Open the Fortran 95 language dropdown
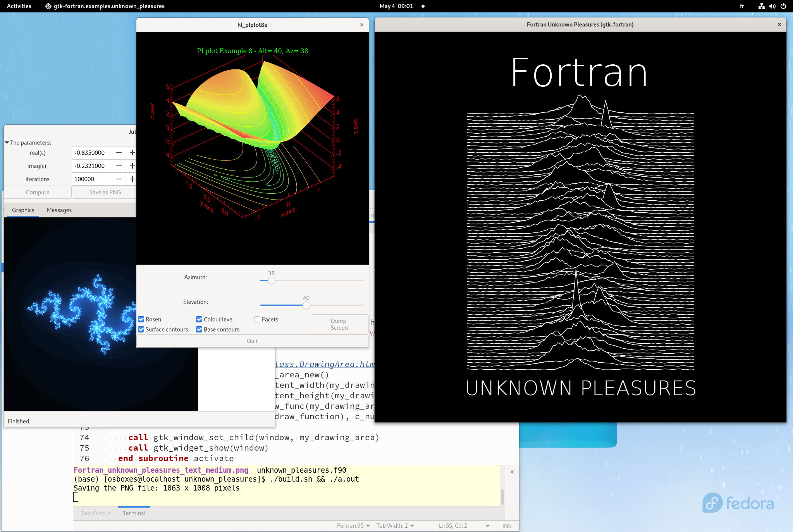 (353, 525)
